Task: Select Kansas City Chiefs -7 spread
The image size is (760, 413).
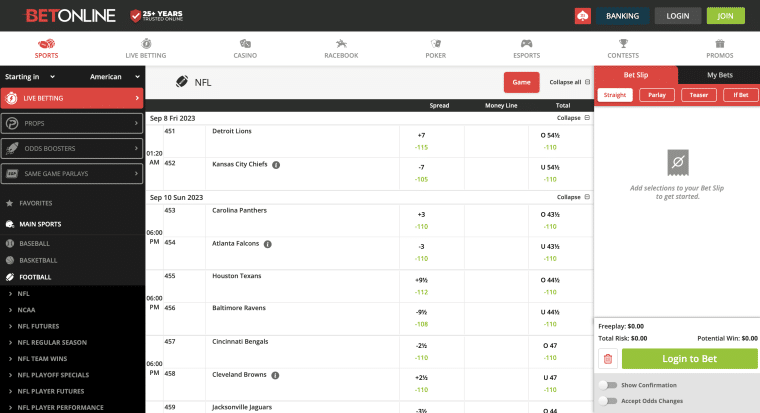Action: coord(421,173)
